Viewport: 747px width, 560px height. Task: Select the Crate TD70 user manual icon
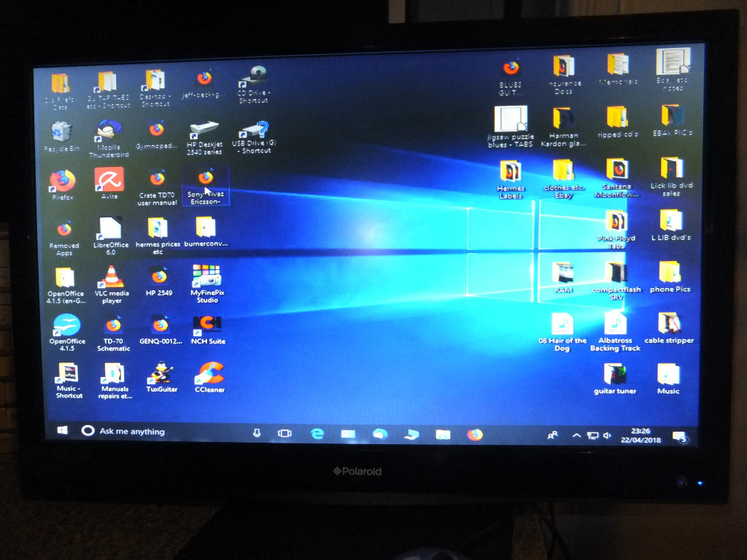158,187
